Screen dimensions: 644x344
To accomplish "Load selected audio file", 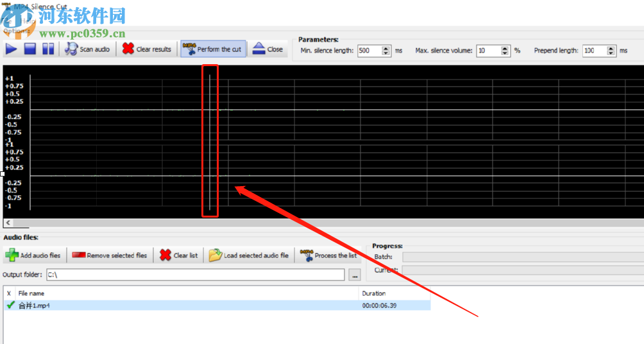I will (249, 255).
